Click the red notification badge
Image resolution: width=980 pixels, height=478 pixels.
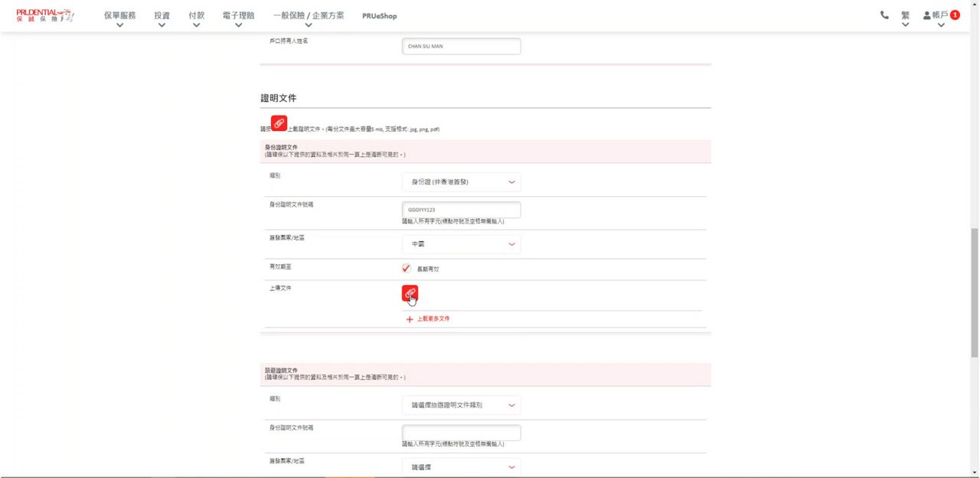point(955,15)
